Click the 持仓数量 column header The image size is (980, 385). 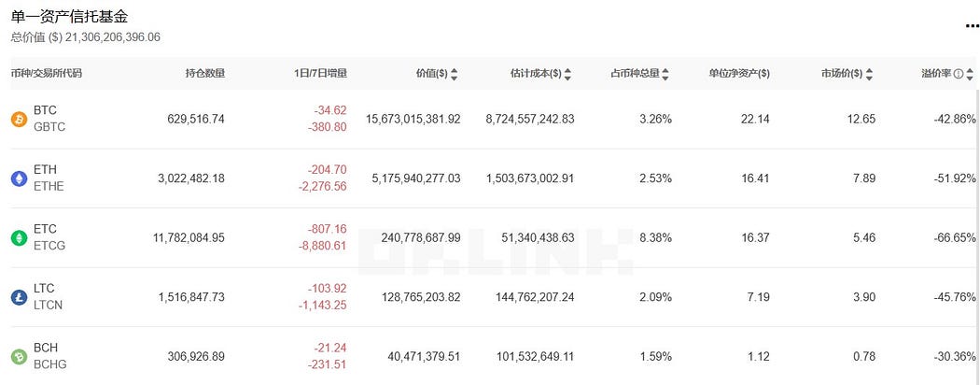(x=205, y=73)
